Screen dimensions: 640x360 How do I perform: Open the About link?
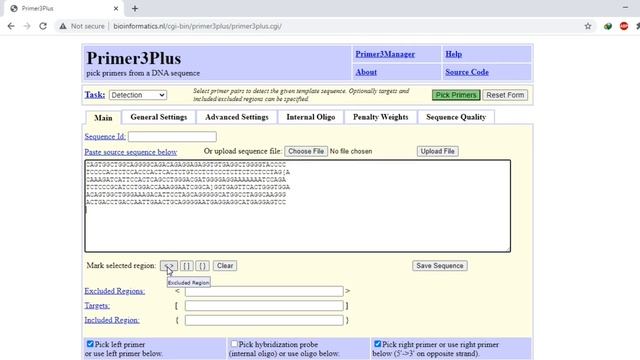click(x=366, y=72)
